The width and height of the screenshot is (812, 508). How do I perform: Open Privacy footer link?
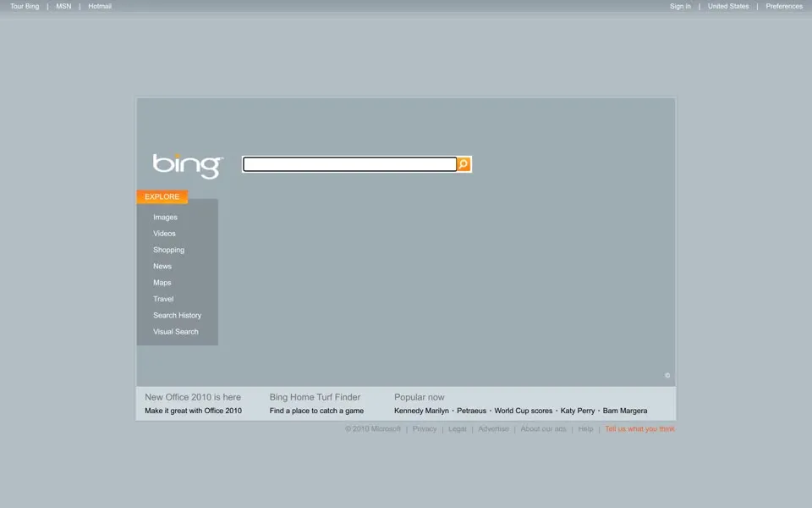click(424, 428)
